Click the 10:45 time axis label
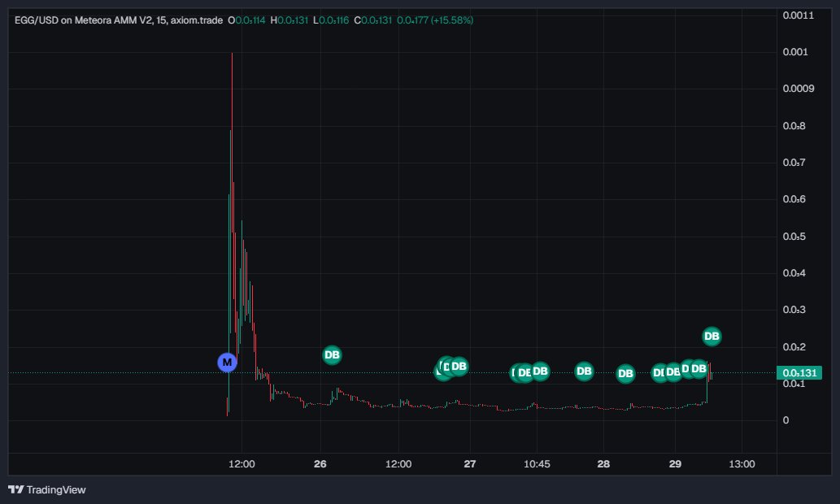Image resolution: width=840 pixels, height=504 pixels. point(537,464)
